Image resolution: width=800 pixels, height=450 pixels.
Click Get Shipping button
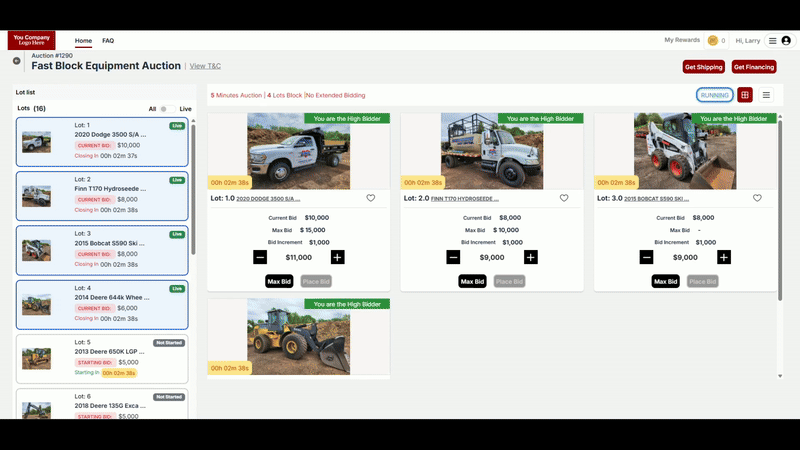(x=704, y=67)
